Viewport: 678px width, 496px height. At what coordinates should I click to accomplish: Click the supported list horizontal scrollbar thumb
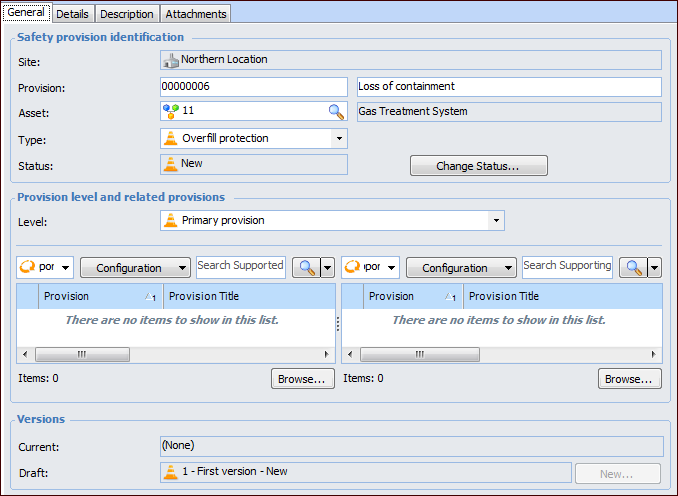82,355
